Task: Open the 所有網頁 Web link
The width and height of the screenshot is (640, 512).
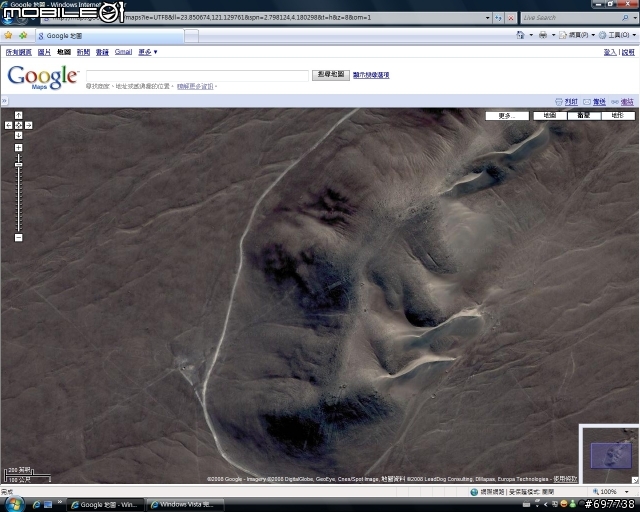Action: tap(18, 52)
